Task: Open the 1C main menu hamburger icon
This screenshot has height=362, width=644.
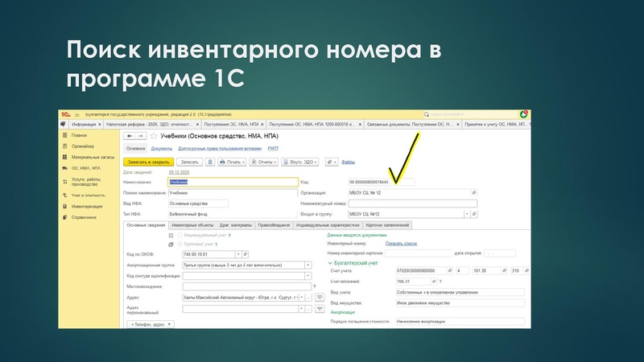Action: [76, 115]
